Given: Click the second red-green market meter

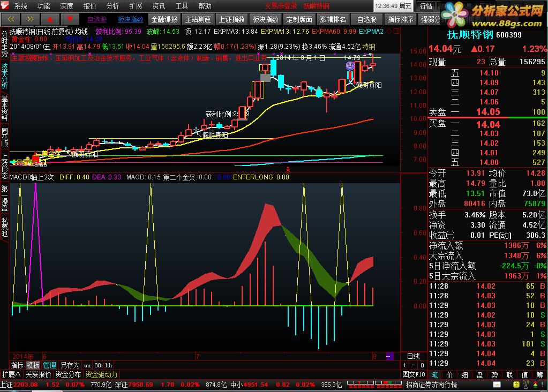Looking at the screenshot, I should [x=388, y=385].
